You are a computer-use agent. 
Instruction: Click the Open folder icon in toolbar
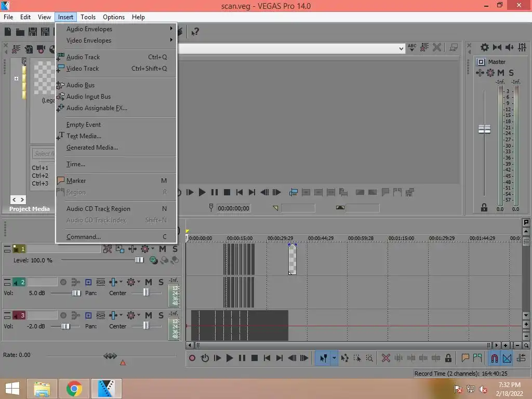[x=20, y=32]
